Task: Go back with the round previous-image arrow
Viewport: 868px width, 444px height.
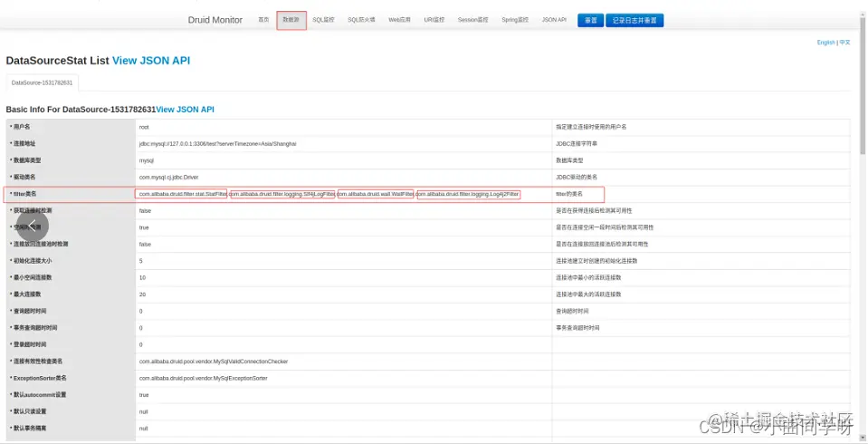Action: point(33,225)
